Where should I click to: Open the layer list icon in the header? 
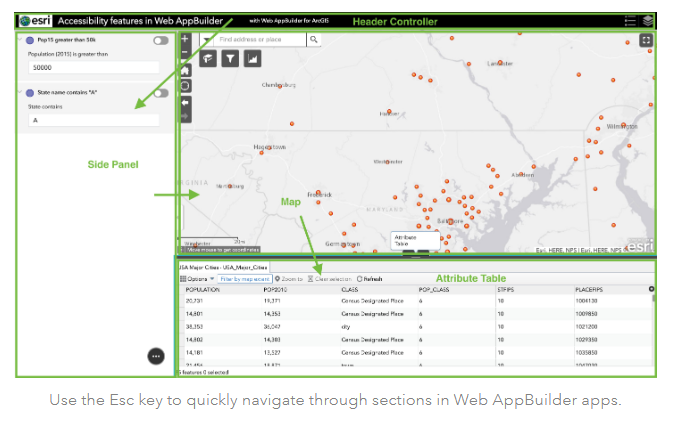click(648, 21)
